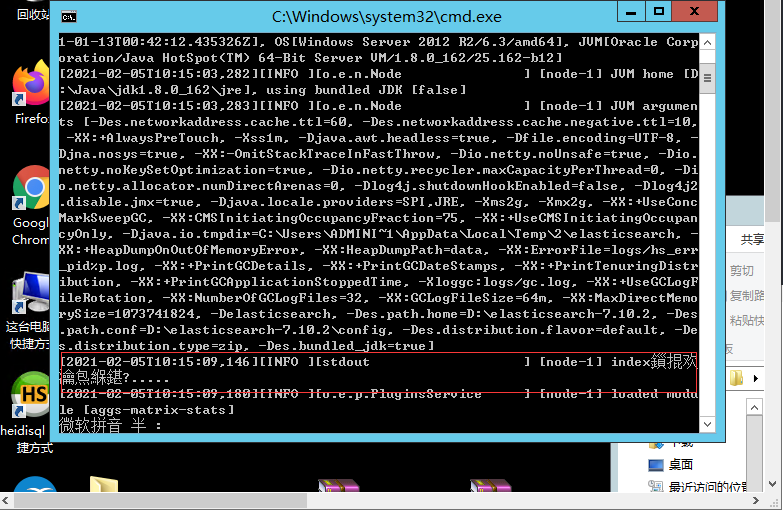Viewport: 783px width, 510px height.
Task: Open the 共享 tab in Explorer window
Action: click(x=752, y=240)
